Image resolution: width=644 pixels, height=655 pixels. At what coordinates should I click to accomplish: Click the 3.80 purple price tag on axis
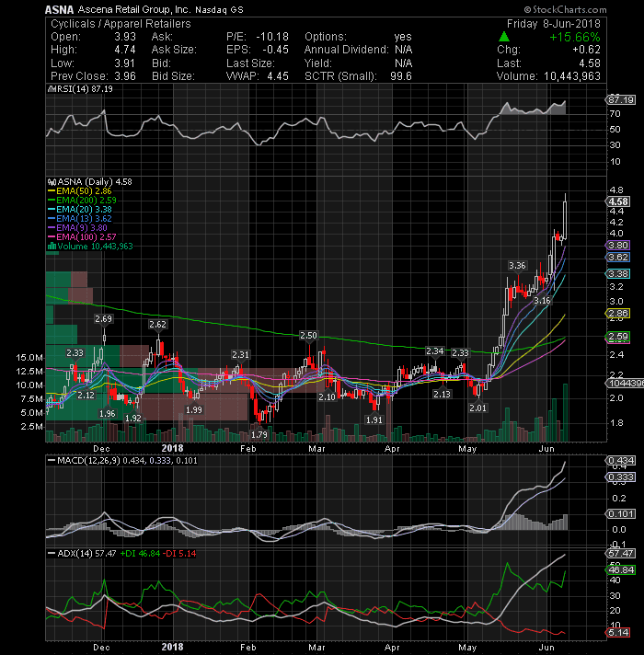pos(617,246)
